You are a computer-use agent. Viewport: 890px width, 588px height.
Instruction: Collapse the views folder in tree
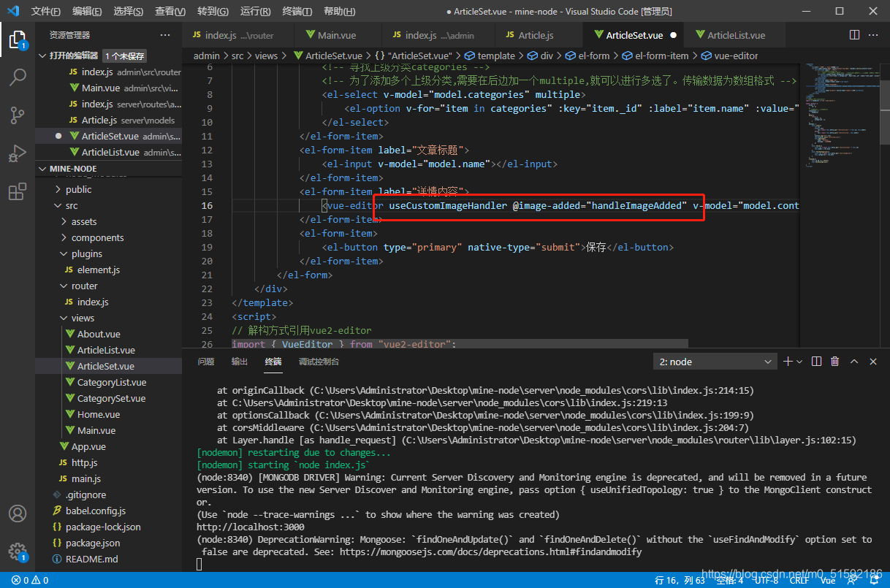point(82,318)
